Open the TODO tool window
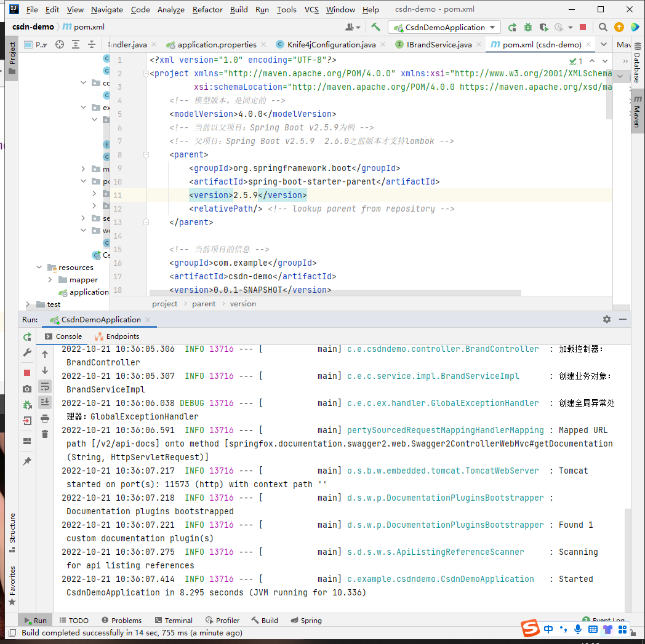 [x=74, y=620]
